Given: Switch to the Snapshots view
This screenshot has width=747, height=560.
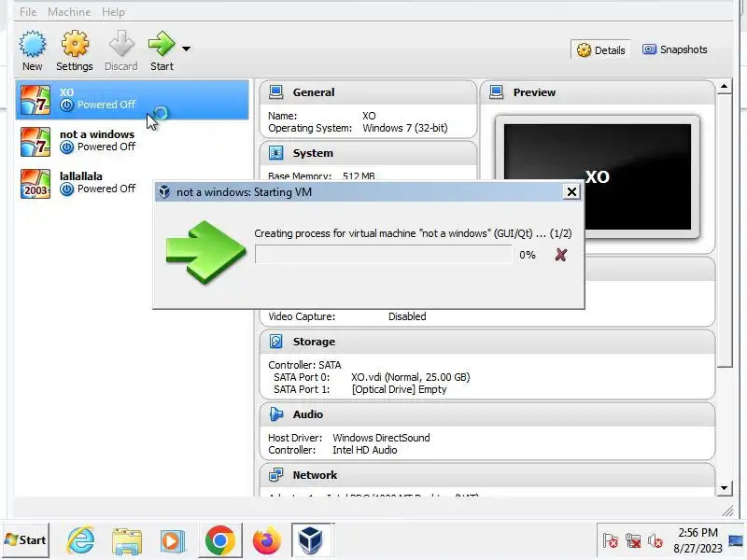Looking at the screenshot, I should pos(674,49).
